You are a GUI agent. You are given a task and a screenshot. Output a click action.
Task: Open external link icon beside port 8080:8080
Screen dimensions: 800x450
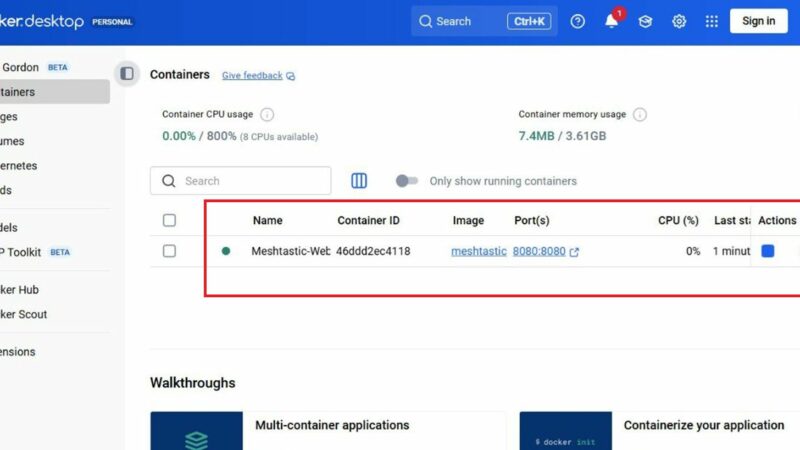(574, 252)
